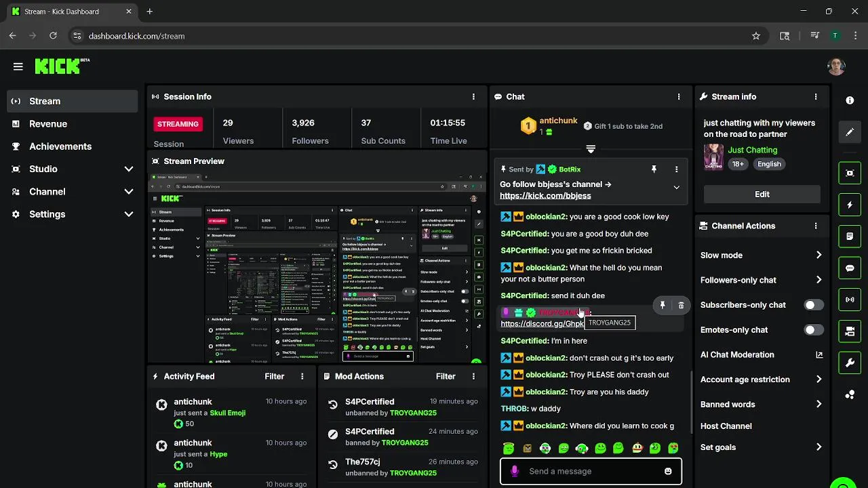The height and width of the screenshot is (488, 868).
Task: Open Chat panel three-dot menu
Action: click(679, 97)
